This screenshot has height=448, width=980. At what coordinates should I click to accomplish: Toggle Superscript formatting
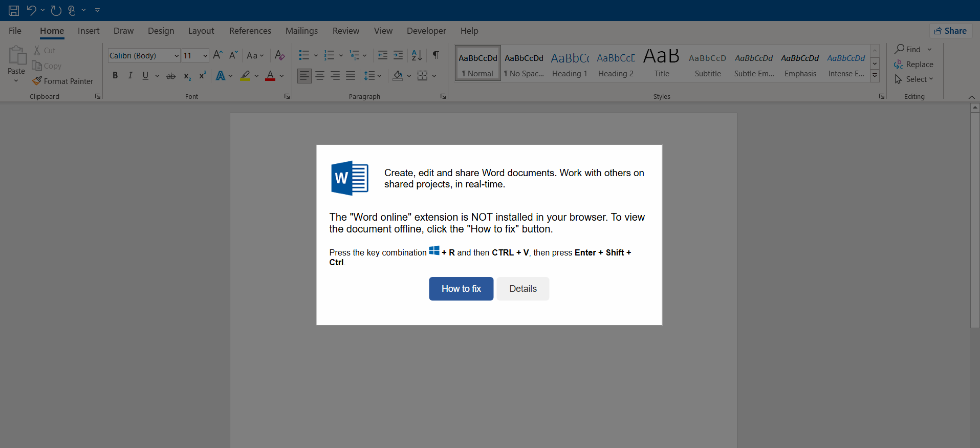coord(203,76)
